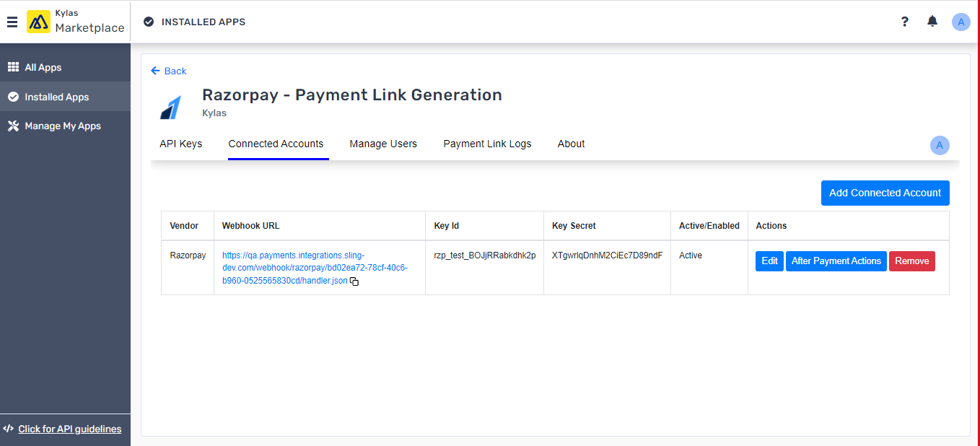Click the Installed Apps checkmark icon in sidebar

click(13, 97)
